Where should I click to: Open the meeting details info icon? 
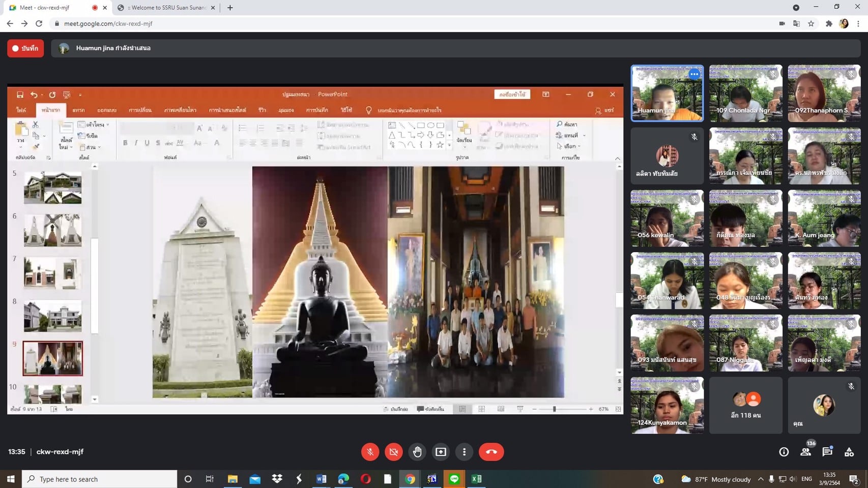784,452
